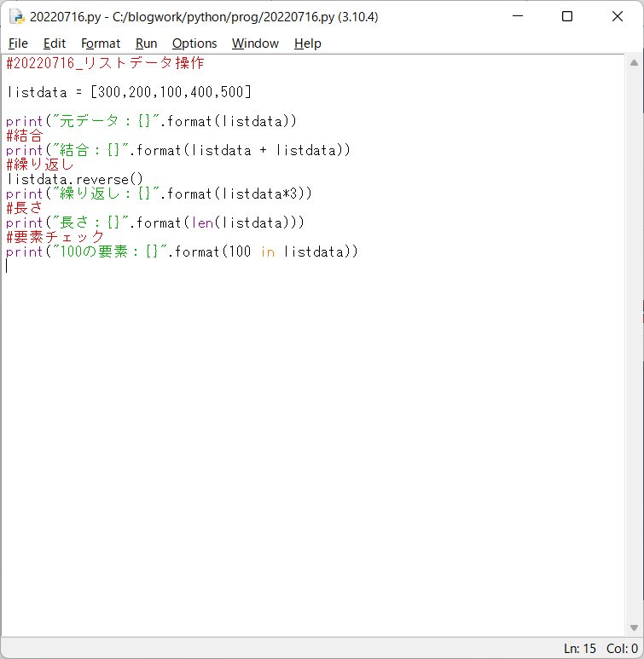Screen dimensions: 644x659
Task: Click the Ln: 15 status bar indicator
Action: pos(580,649)
